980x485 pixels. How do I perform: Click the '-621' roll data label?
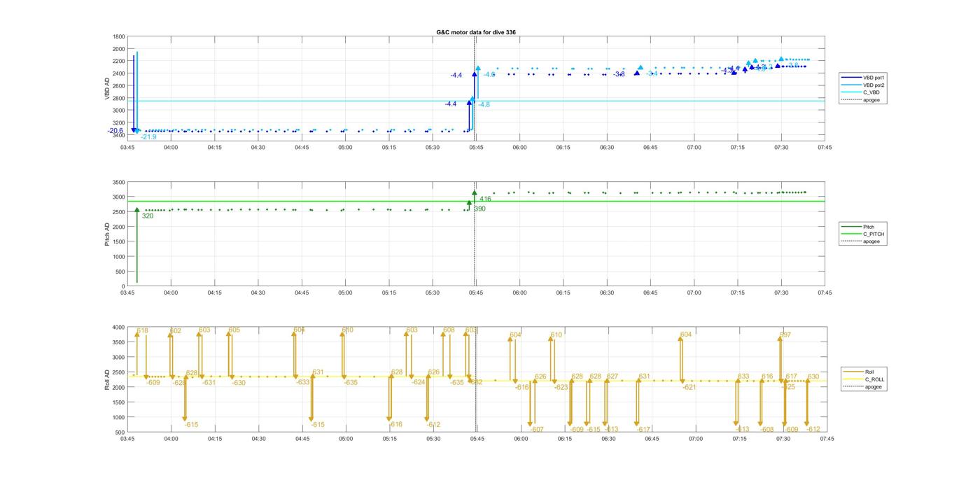tap(689, 388)
